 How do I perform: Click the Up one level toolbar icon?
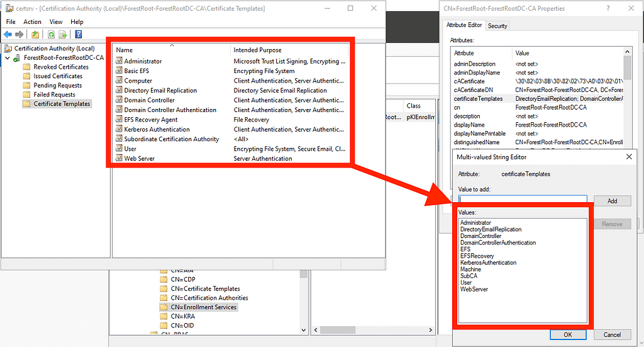click(35, 35)
